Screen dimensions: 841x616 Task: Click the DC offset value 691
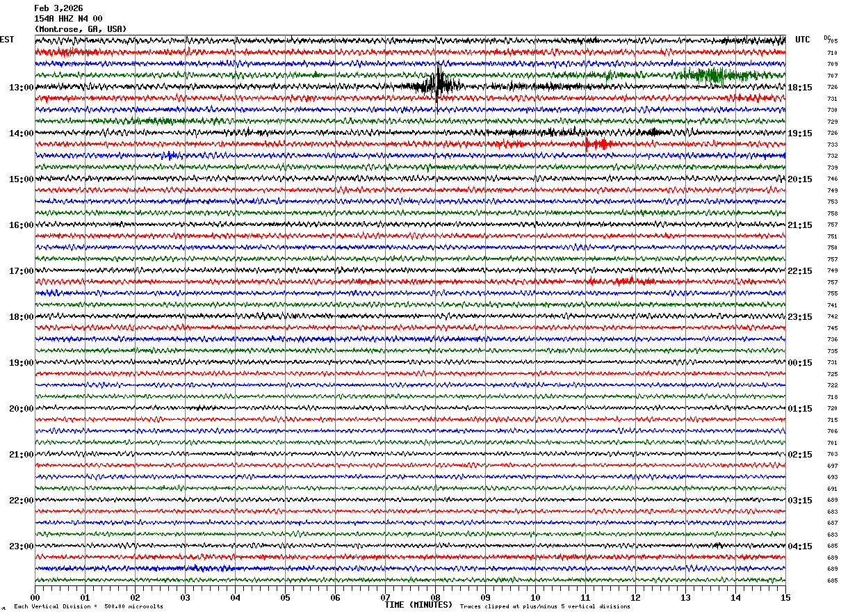click(x=832, y=489)
